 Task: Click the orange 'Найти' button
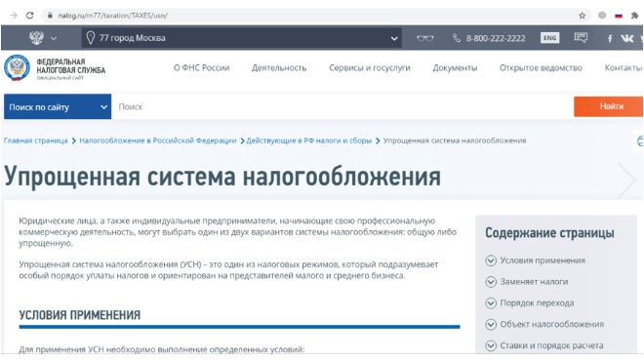click(608, 106)
